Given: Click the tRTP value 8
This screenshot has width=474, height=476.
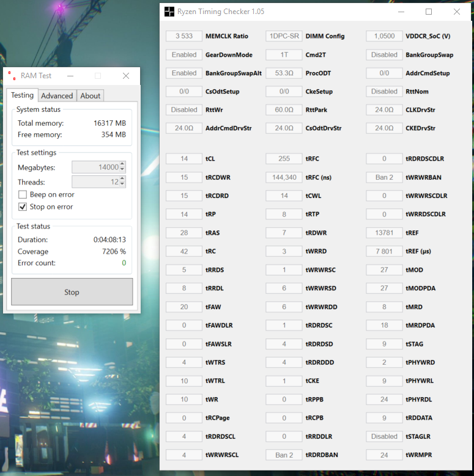Looking at the screenshot, I should [x=284, y=214].
